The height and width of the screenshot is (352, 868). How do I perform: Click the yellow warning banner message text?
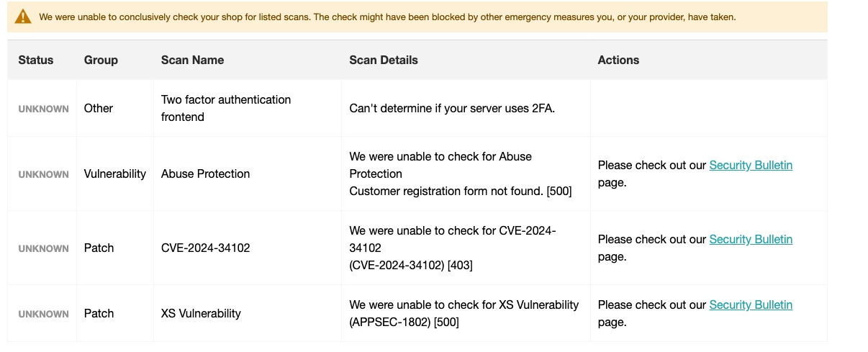click(x=387, y=17)
